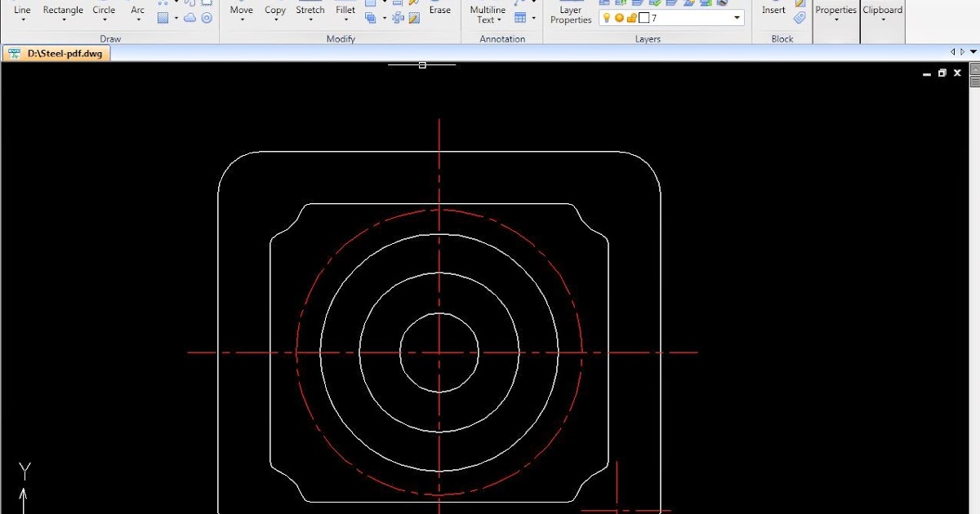Select the Erase tool
Image resolution: width=980 pixels, height=514 pixels.
click(439, 11)
